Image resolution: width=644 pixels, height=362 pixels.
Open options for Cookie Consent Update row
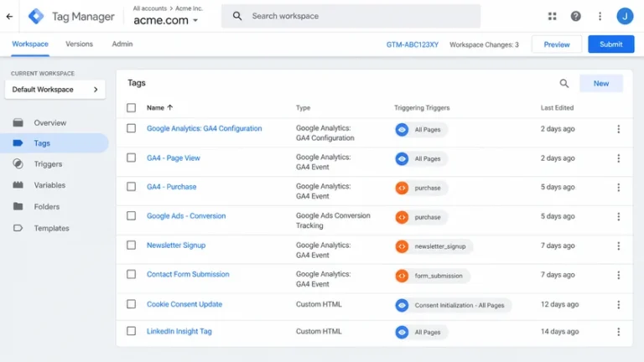pos(618,304)
